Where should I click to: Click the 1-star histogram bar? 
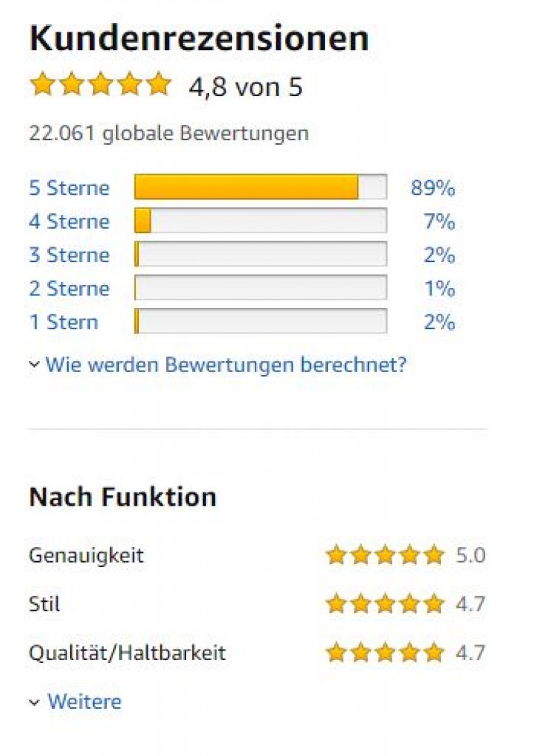click(260, 322)
